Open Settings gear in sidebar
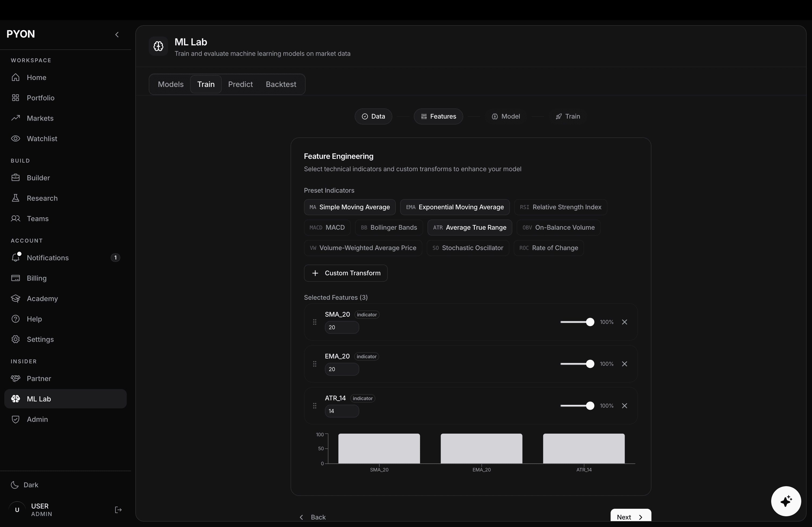Viewport: 812px width, 527px height. tap(15, 339)
